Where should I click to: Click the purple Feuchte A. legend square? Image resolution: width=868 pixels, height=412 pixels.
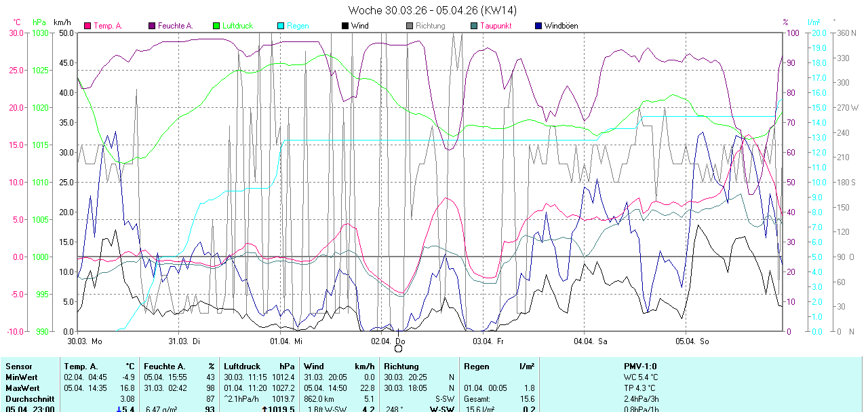(152, 26)
